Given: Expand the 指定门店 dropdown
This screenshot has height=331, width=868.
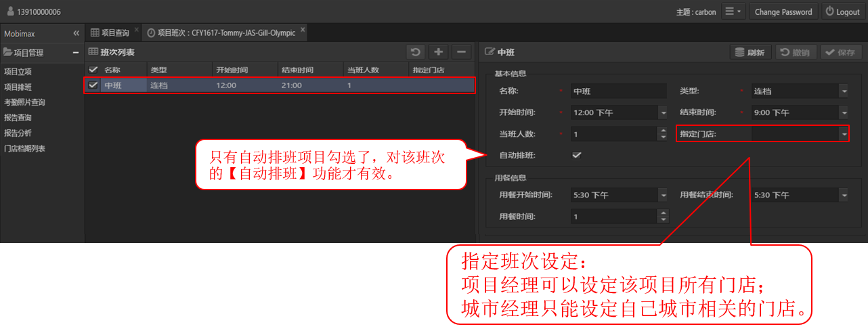Looking at the screenshot, I should pos(844,134).
